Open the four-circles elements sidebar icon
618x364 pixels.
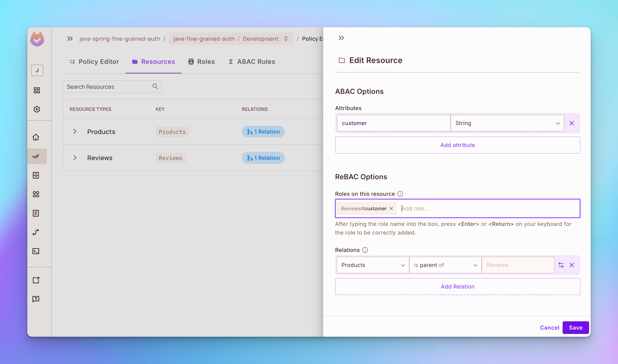[36, 194]
